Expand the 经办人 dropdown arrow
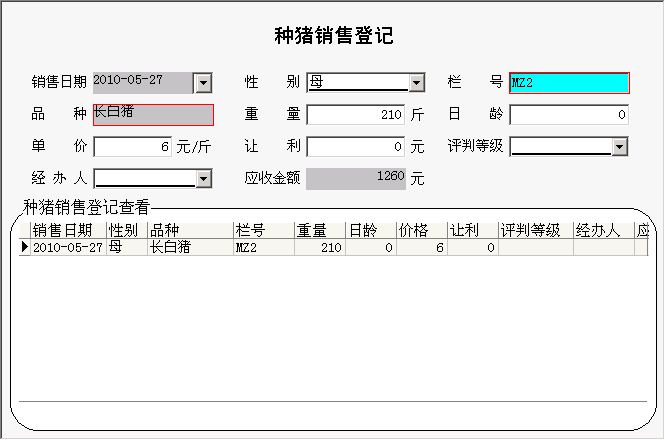The width and height of the screenshot is (665, 440). click(x=203, y=179)
